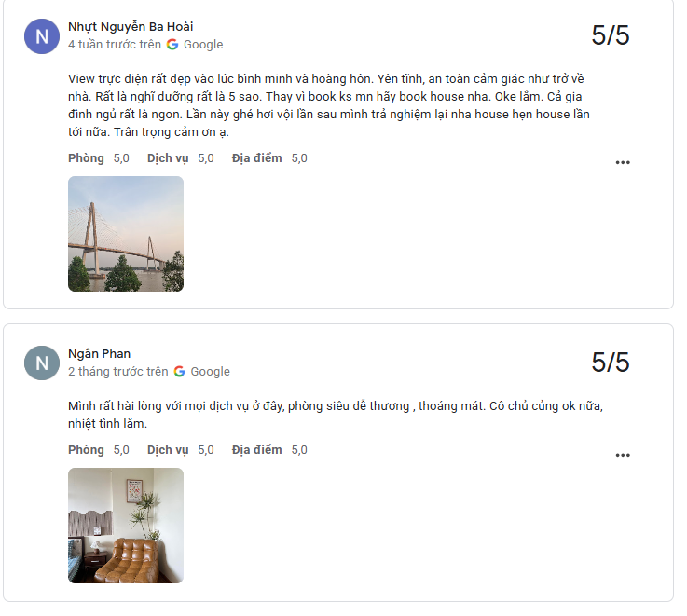Click Google logo in the 4 tuần trước review
The width and height of the screenshot is (687, 616).
pyautogui.click(x=172, y=44)
